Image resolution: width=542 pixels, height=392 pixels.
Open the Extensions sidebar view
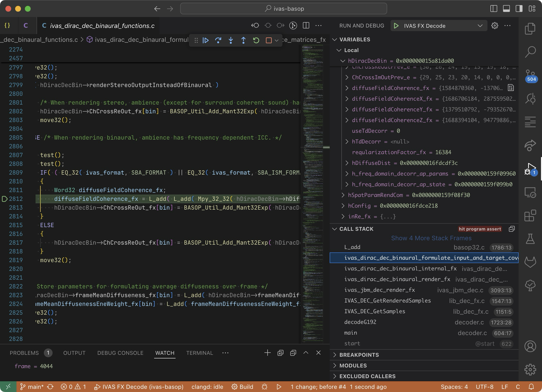[530, 216]
